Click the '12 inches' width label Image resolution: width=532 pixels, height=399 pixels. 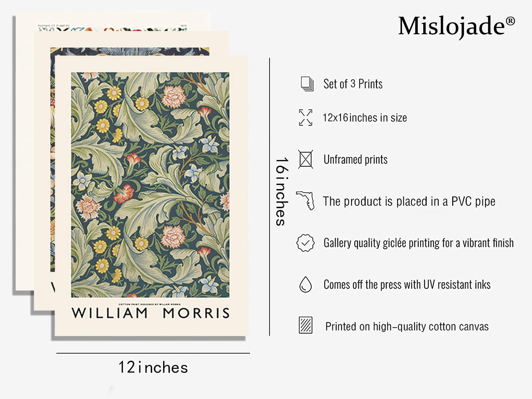click(x=153, y=367)
